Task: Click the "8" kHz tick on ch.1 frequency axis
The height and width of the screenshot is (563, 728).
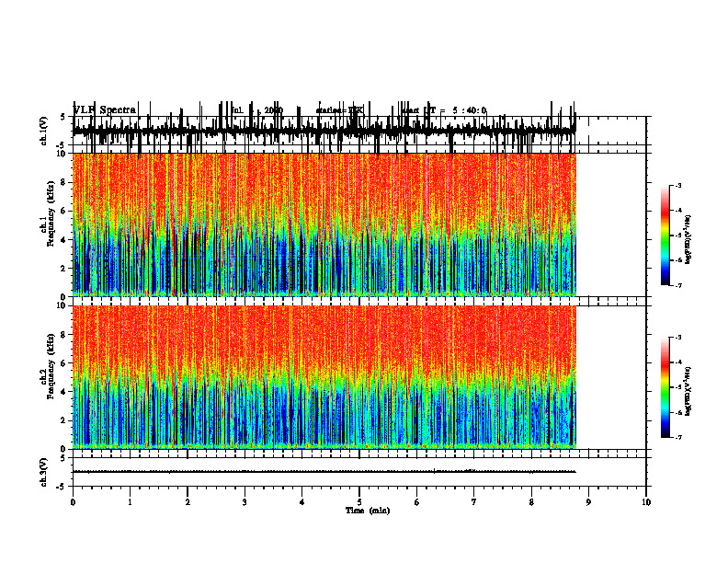Action: [64, 182]
